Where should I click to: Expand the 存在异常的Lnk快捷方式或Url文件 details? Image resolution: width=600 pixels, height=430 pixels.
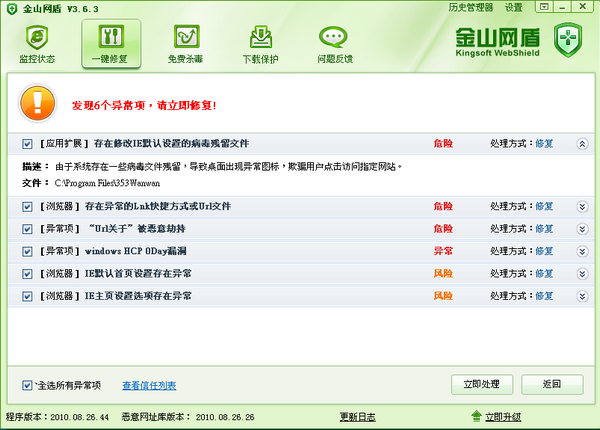tap(582, 207)
